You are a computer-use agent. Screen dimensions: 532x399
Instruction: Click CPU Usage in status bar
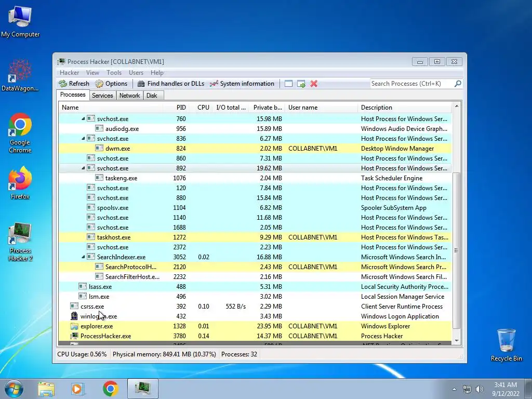(82, 354)
